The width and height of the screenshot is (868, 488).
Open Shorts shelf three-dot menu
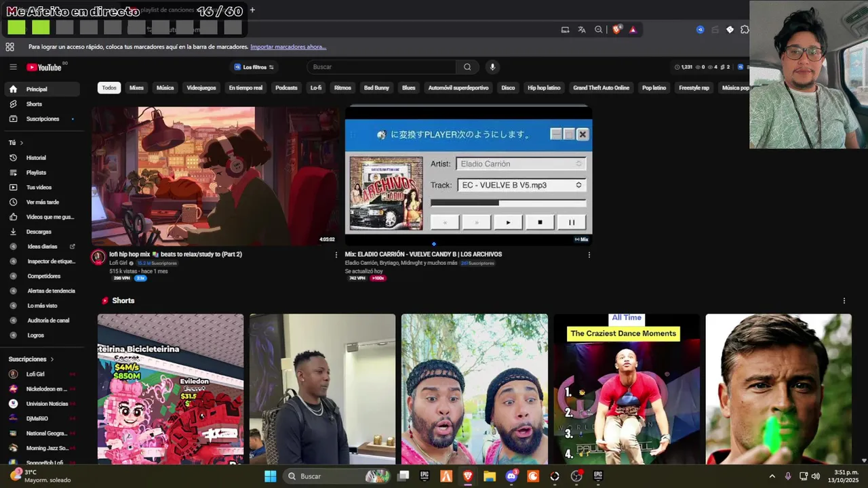844,301
